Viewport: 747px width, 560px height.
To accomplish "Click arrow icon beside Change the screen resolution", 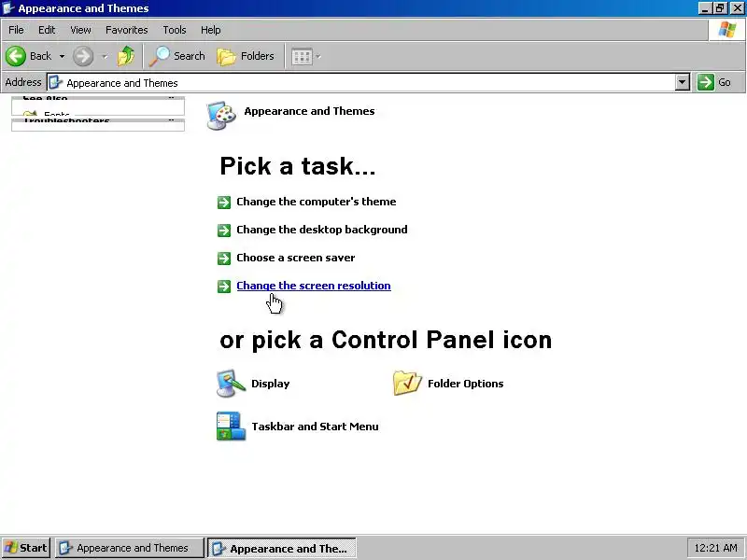I will tap(224, 287).
